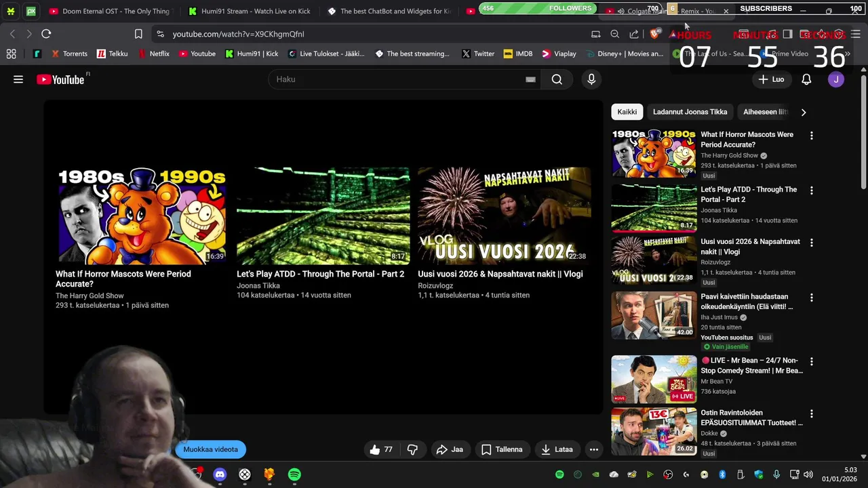
Task: Open Humi91 | Kick bookmark
Action: [x=252, y=54]
